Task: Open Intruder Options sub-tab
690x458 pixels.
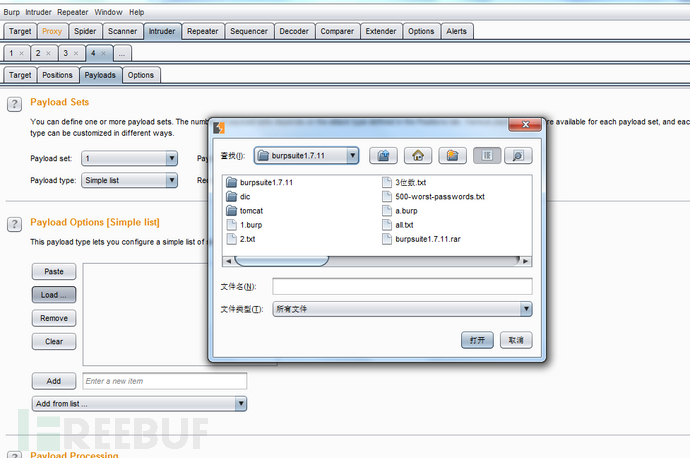Action: point(141,75)
